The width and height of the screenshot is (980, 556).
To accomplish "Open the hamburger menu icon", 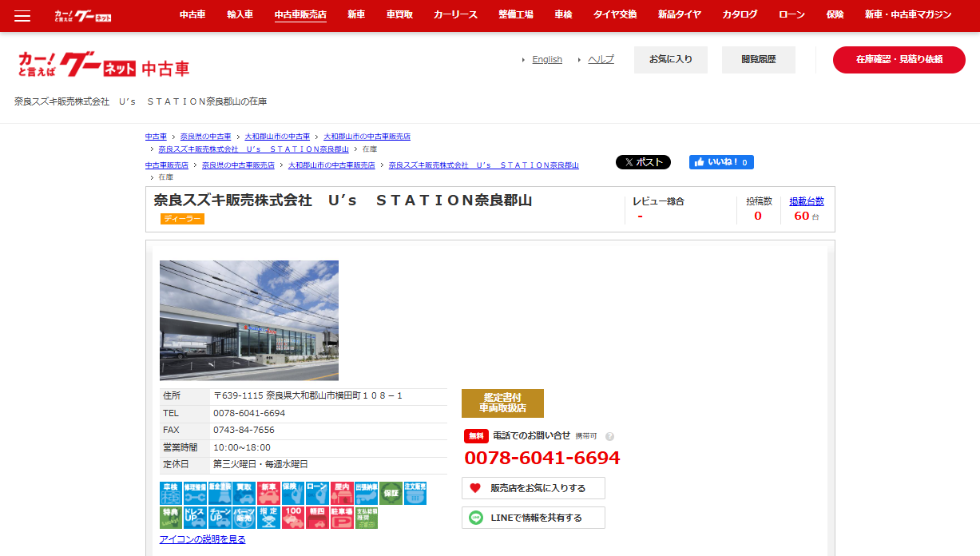I will 22,16.
